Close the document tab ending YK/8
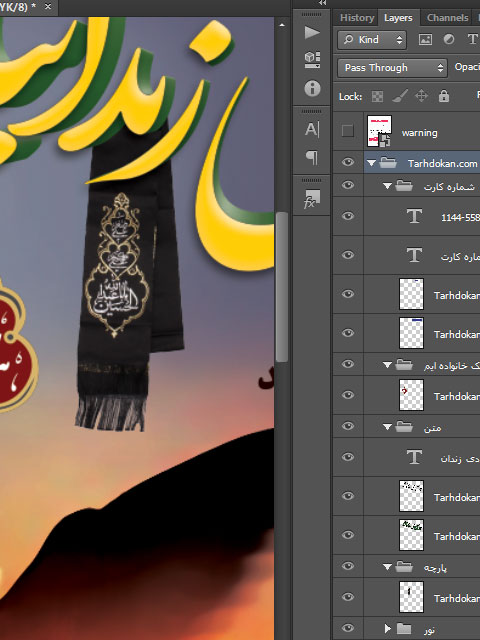The image size is (480, 640). 48,7
